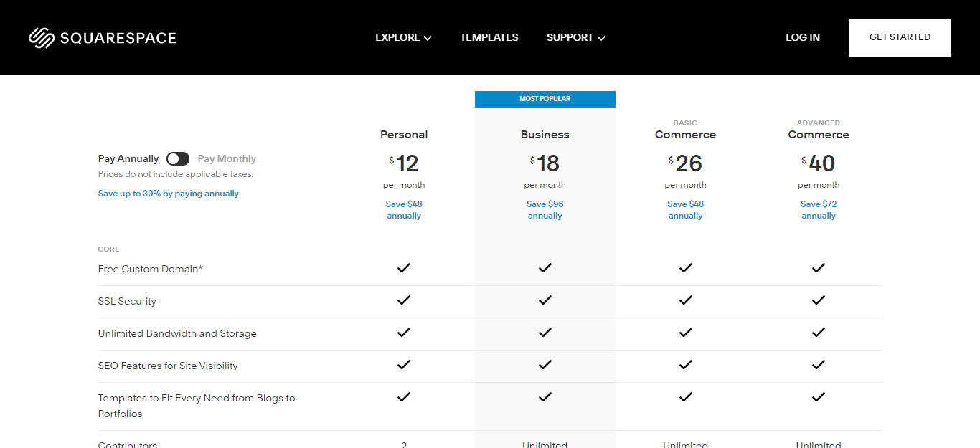Click the Get Started button

[900, 37]
